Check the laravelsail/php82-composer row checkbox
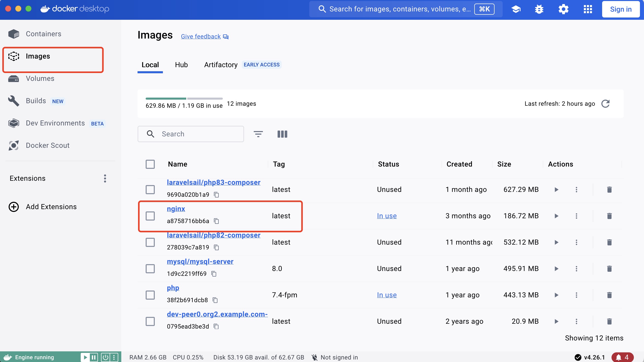Viewport: 644px width, 362px height. click(150, 242)
